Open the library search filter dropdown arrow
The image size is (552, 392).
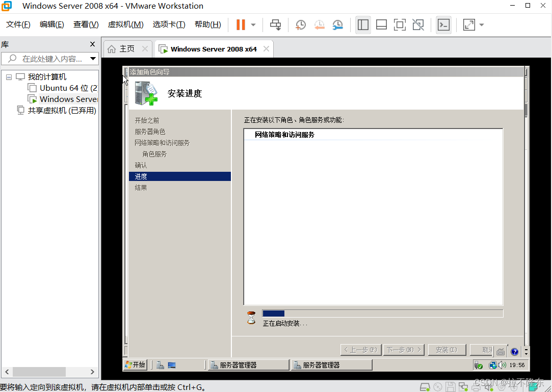pyautogui.click(x=93, y=59)
